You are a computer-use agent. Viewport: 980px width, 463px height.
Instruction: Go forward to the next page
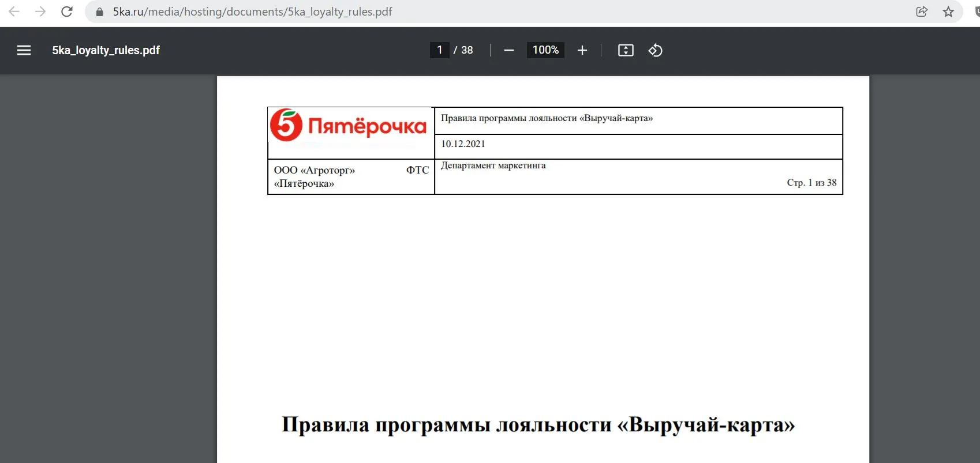coord(40,12)
